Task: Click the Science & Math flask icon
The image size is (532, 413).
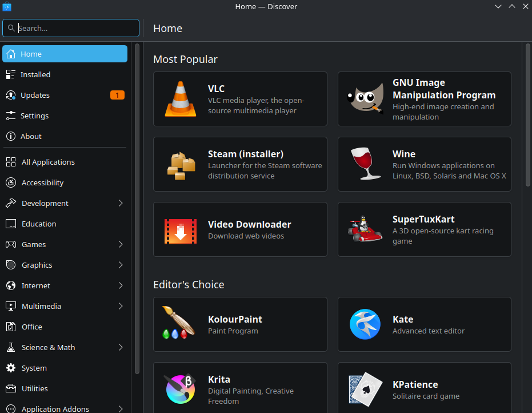Action: click(11, 347)
